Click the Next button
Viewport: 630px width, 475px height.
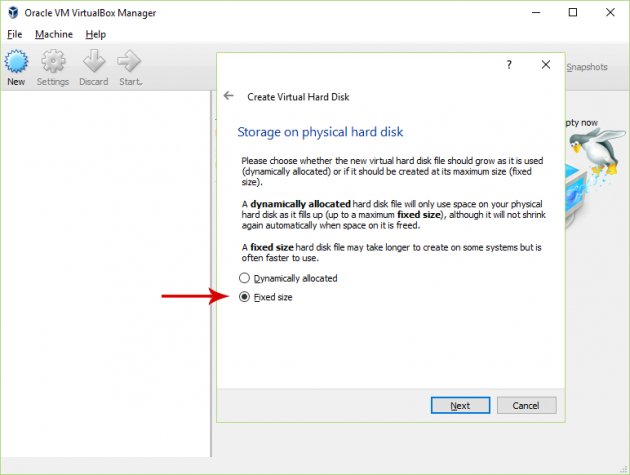[460, 406]
